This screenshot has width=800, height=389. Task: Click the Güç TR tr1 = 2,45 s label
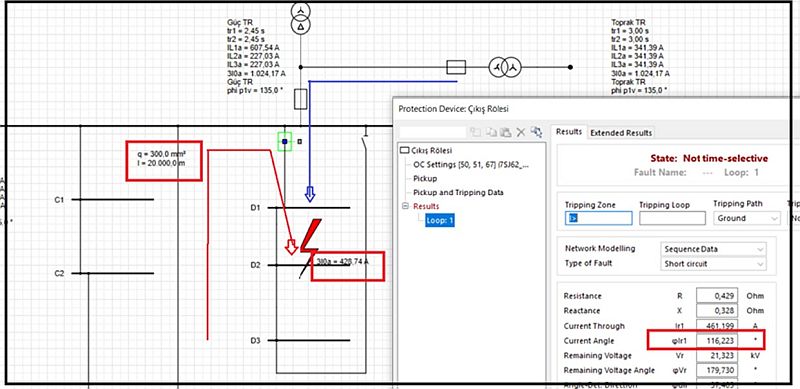(x=245, y=31)
